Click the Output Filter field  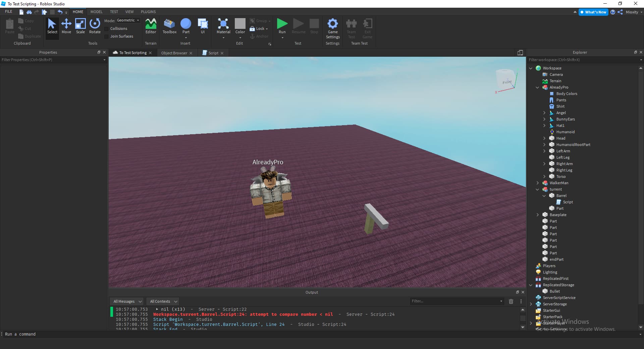click(457, 301)
